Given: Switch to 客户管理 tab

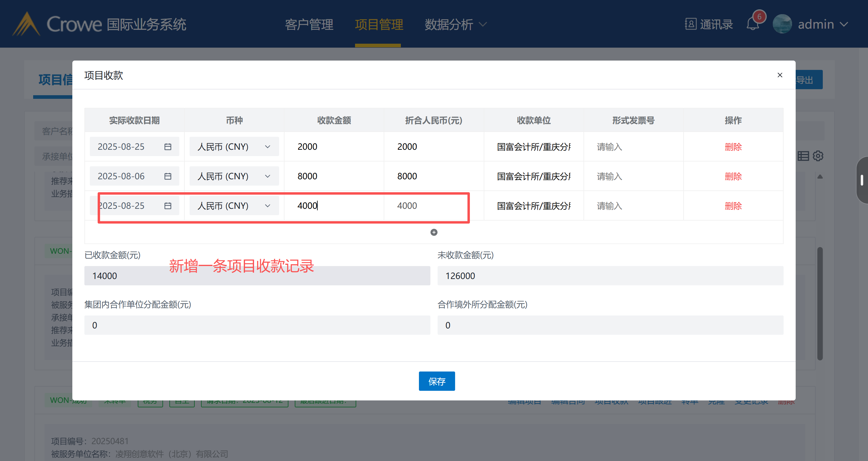Looking at the screenshot, I should click(x=309, y=24).
